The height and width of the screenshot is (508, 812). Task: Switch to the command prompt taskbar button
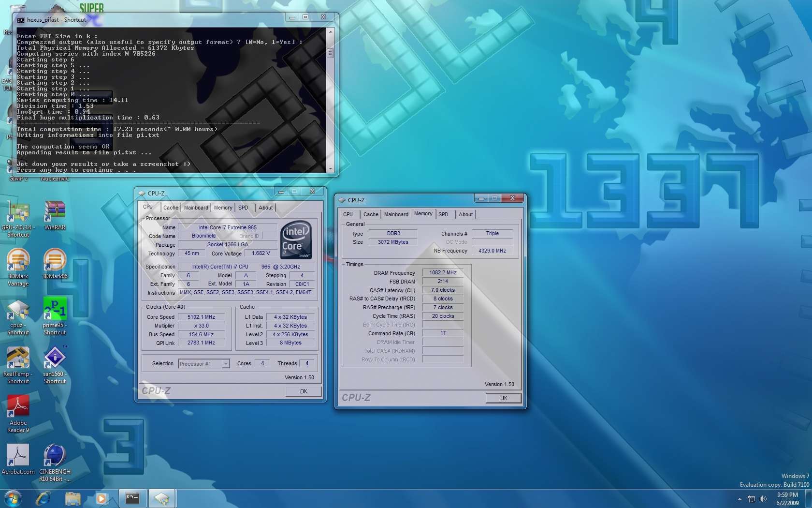132,498
